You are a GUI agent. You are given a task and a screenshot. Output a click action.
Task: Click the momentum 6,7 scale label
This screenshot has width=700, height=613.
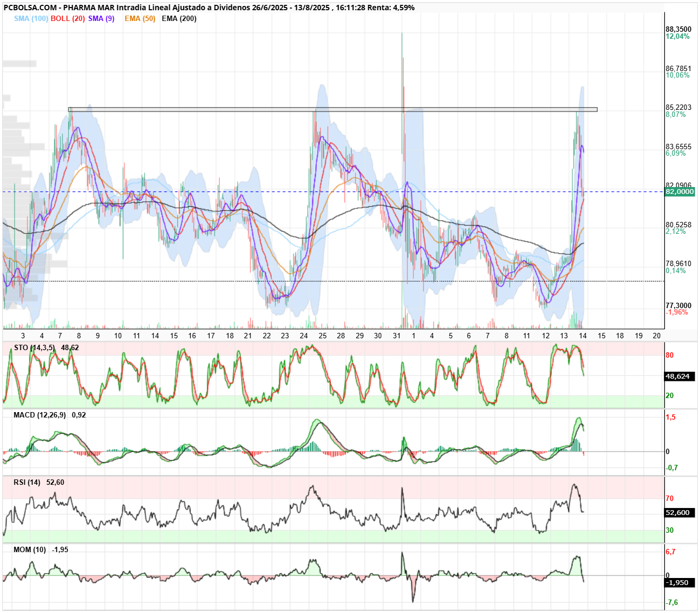[x=671, y=552]
